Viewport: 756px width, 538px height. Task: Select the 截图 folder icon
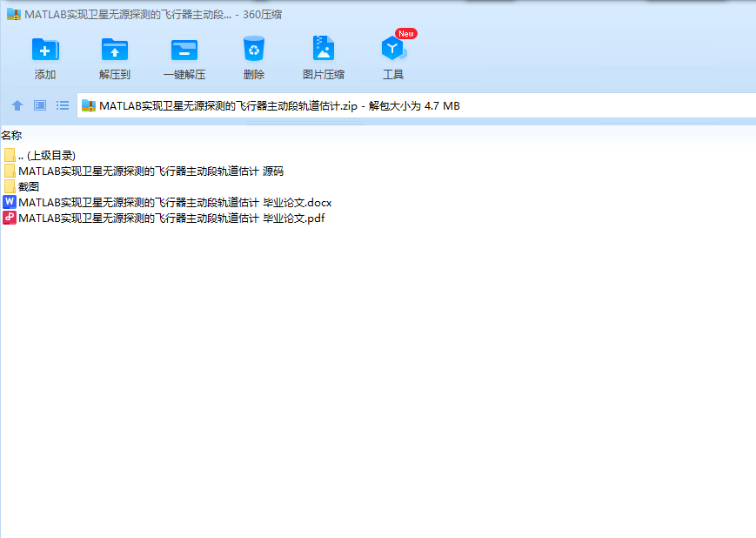click(x=10, y=186)
